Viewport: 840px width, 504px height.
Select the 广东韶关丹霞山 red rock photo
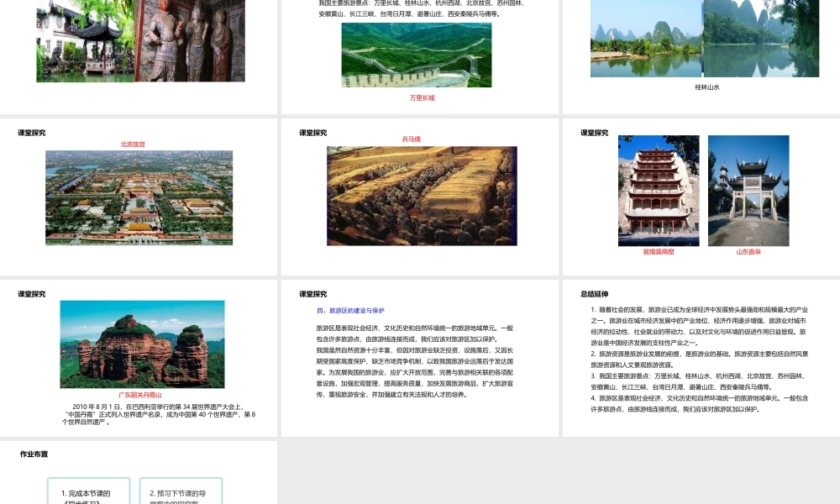pyautogui.click(x=142, y=344)
